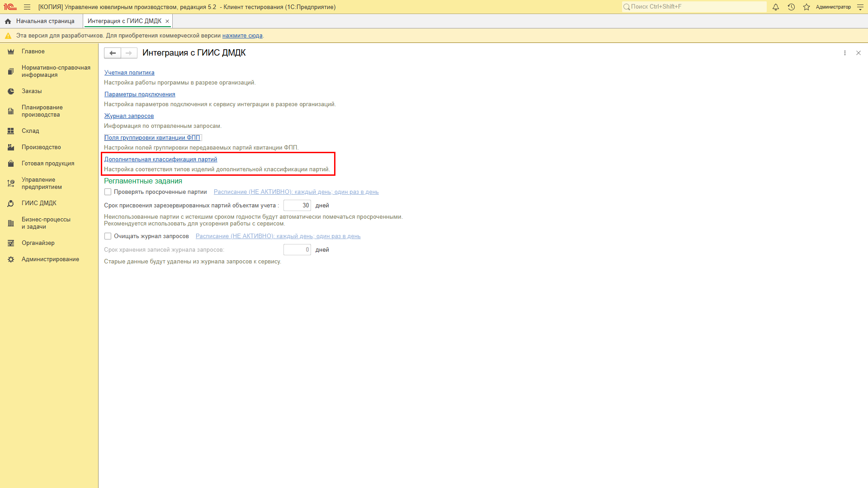Open the Учетная политика link

(x=129, y=73)
